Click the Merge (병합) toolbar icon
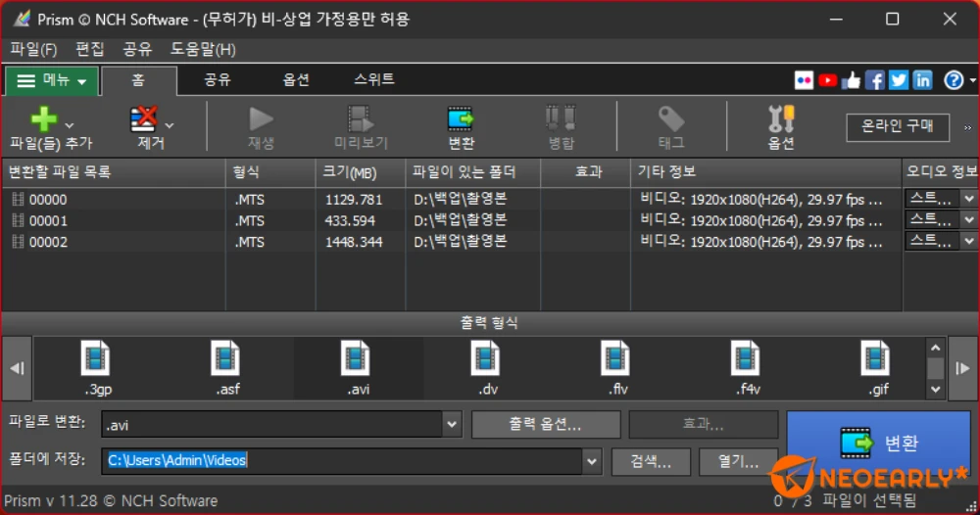Viewport: 980px width, 515px height. point(561,118)
